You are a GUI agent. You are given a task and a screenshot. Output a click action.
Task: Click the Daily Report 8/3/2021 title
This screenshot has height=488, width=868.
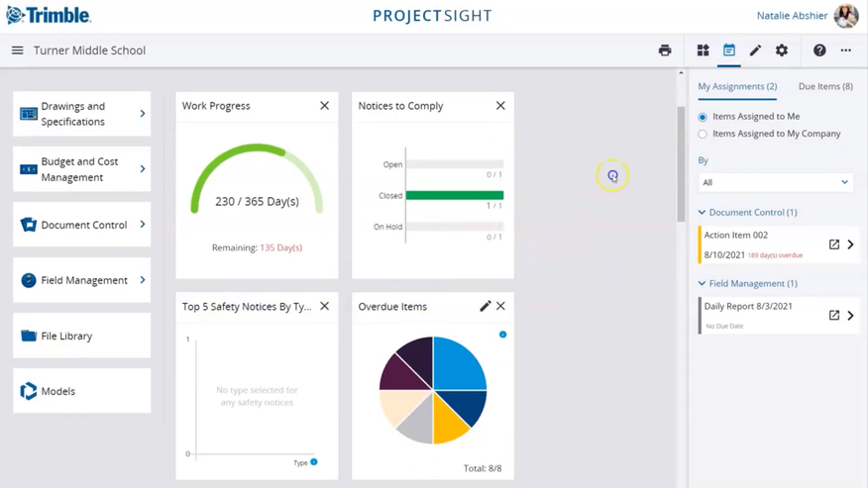tap(748, 306)
